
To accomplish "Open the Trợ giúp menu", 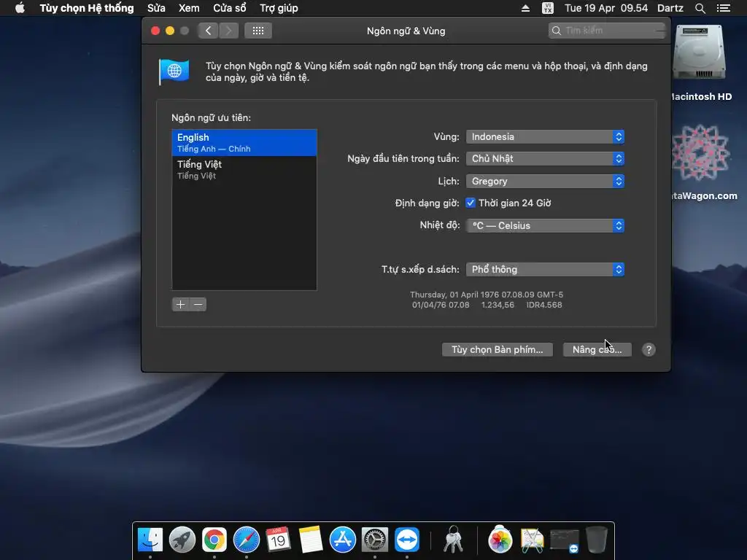I will 279,8.
